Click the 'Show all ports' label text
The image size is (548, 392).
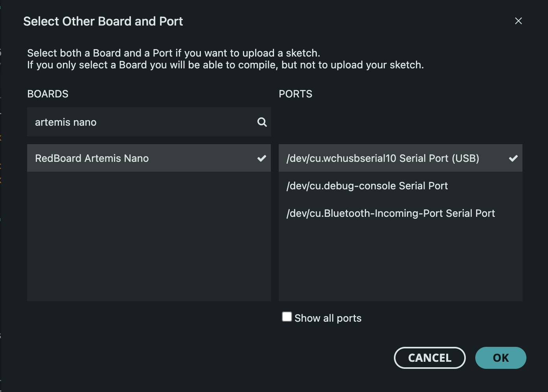point(328,318)
